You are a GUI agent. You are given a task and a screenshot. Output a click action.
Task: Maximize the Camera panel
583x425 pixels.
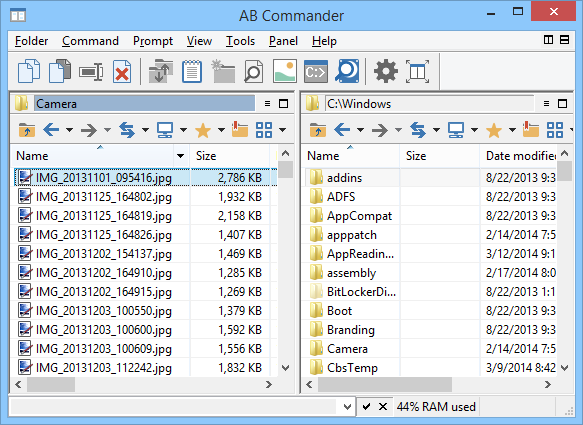point(284,104)
